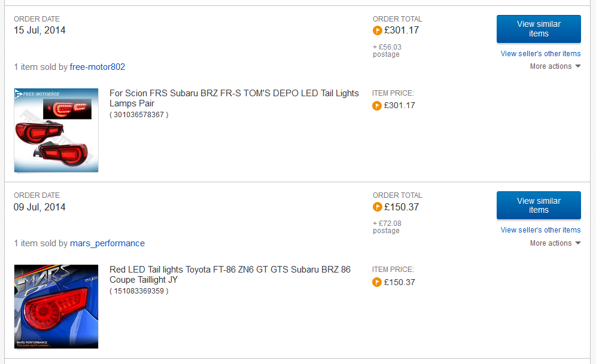The width and height of the screenshot is (596, 364).
Task: Click the £150.37 item price amount
Action: click(400, 282)
